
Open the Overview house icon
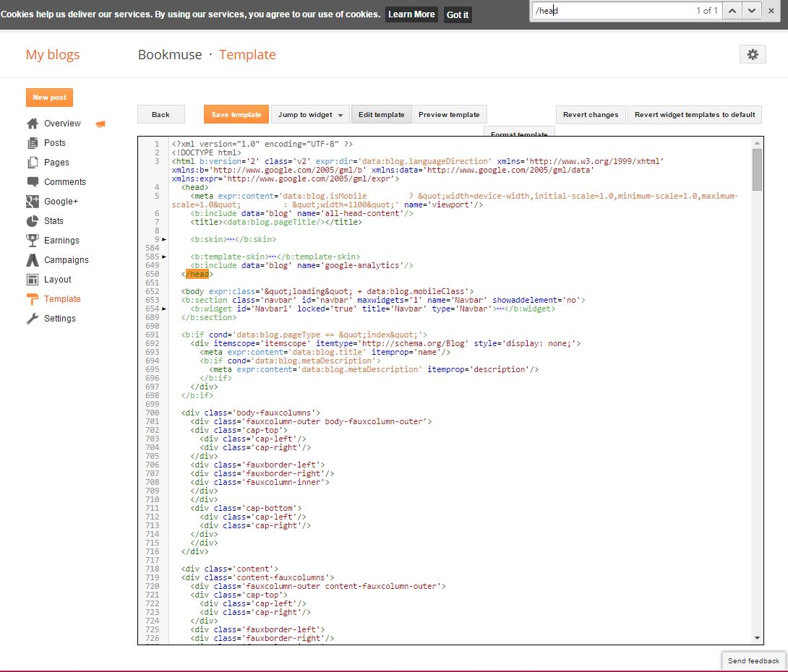(33, 124)
